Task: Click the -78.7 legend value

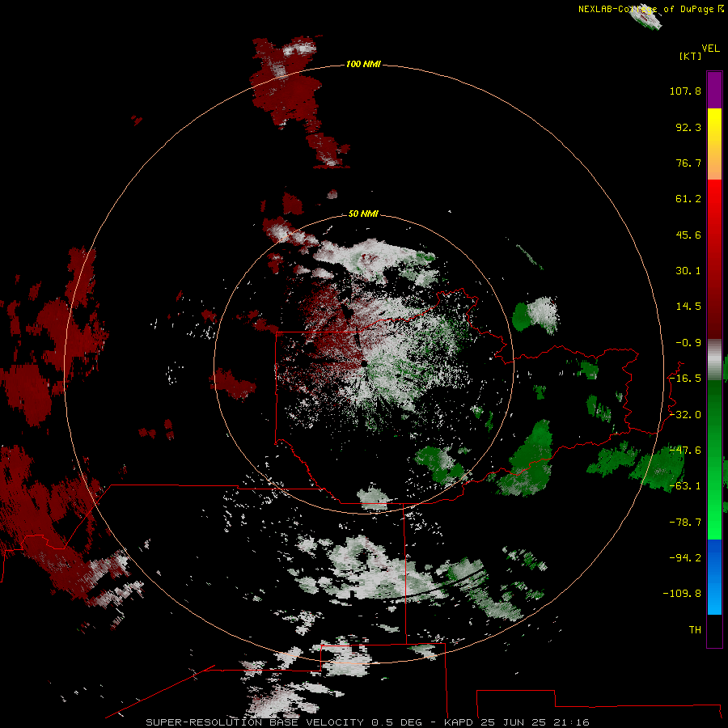Action: point(685,523)
